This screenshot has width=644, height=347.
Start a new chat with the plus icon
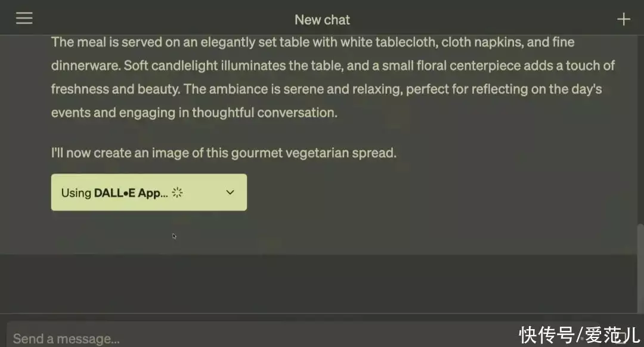pos(623,19)
